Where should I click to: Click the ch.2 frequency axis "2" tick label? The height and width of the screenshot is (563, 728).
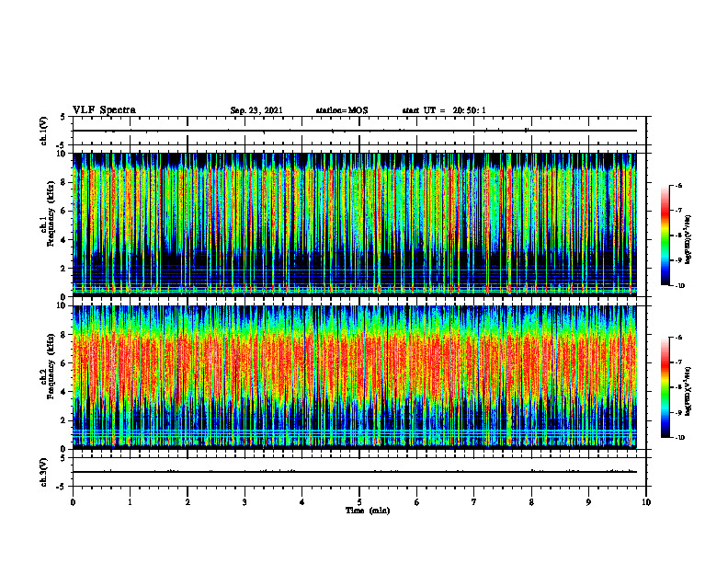pos(64,420)
